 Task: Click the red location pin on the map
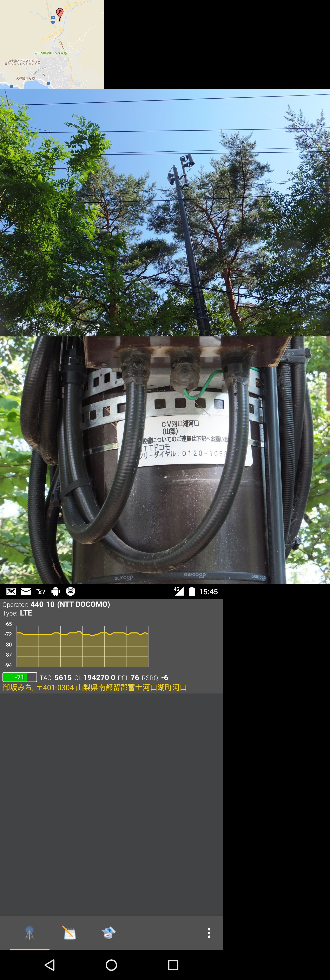pyautogui.click(x=59, y=14)
